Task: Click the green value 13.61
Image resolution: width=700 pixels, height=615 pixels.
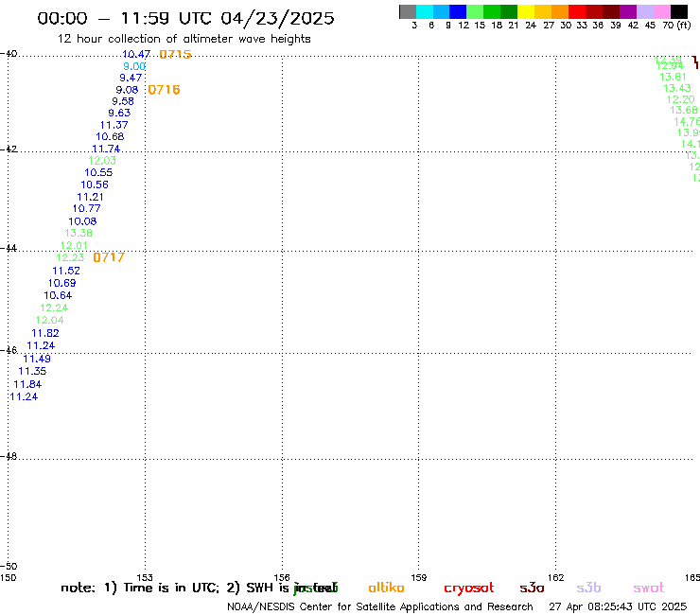Action: point(673,77)
